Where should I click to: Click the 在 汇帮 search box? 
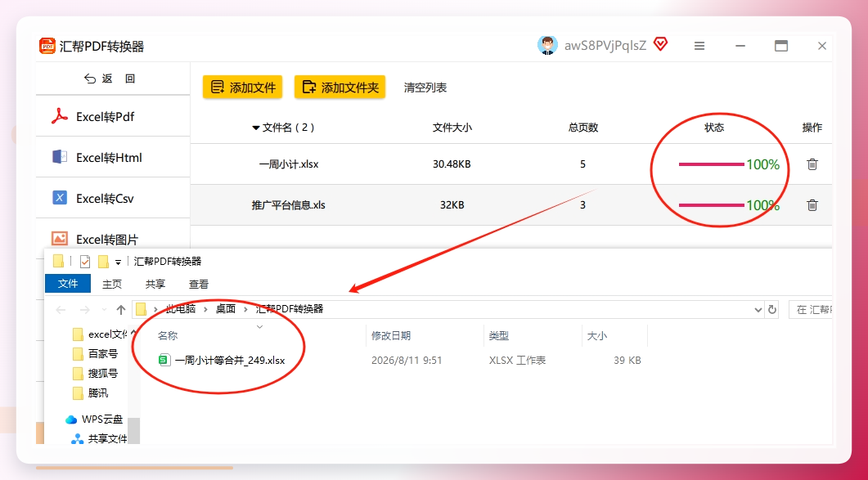point(811,310)
